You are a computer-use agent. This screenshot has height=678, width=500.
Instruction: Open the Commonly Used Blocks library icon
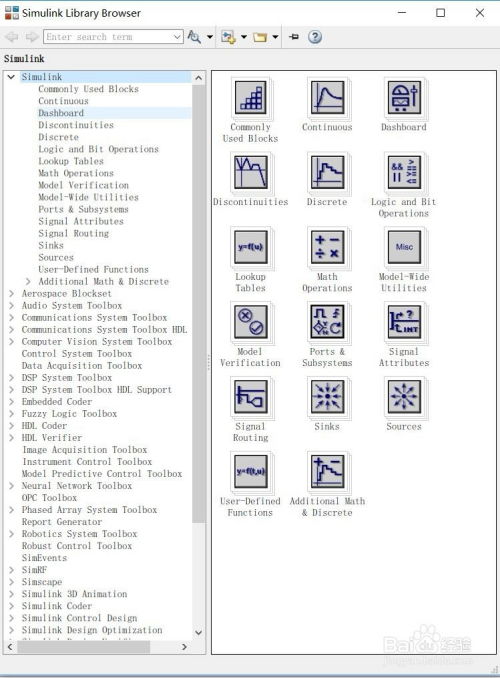click(x=250, y=98)
